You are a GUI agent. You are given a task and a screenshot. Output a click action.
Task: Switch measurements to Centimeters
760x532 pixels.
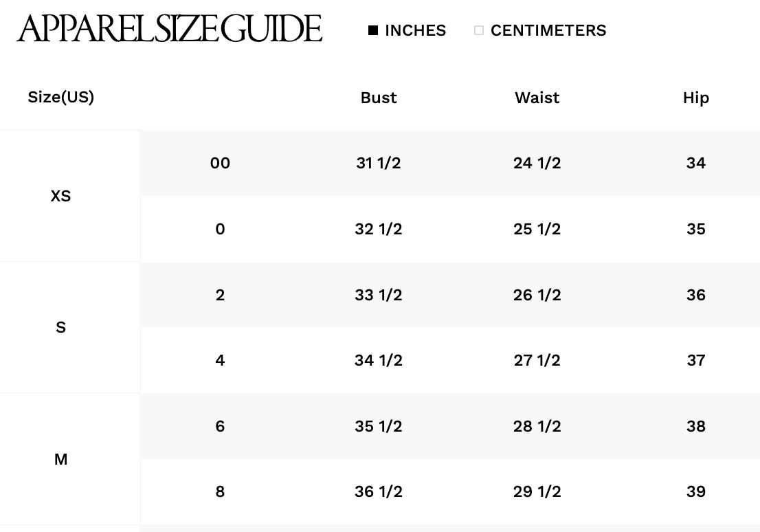(x=548, y=30)
